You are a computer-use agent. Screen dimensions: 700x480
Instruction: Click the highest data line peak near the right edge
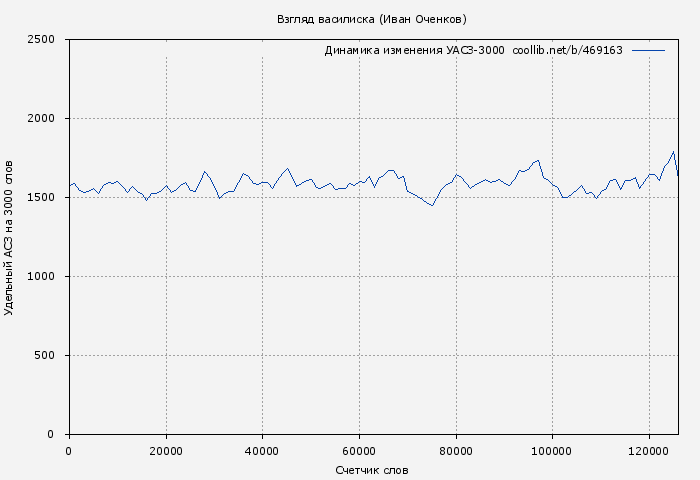(674, 152)
